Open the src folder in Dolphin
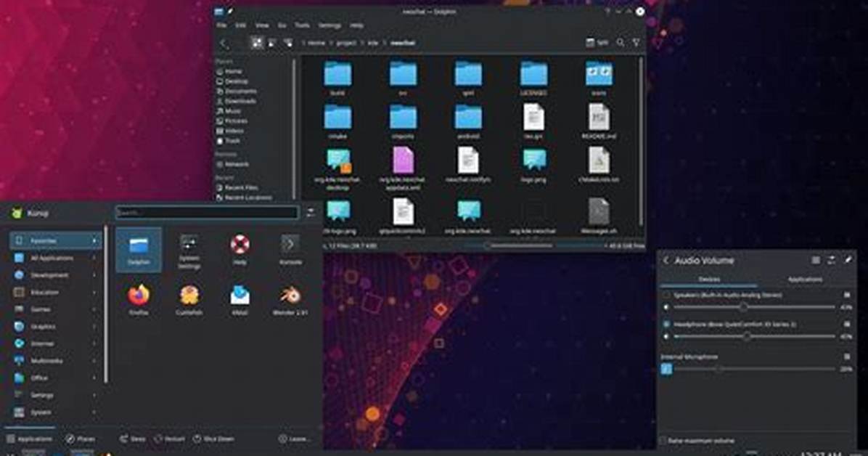This screenshot has height=456, width=868. coord(403,78)
